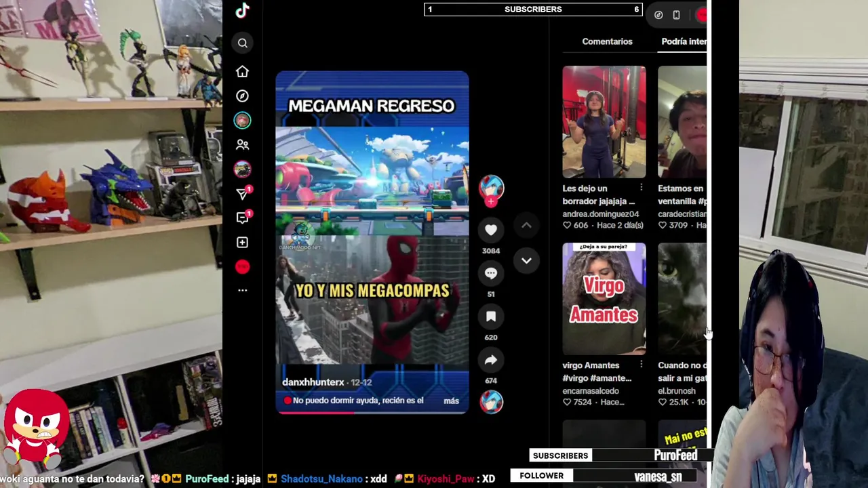This screenshot has width=868, height=488.
Task: Open the Friends people icon
Action: [242, 144]
